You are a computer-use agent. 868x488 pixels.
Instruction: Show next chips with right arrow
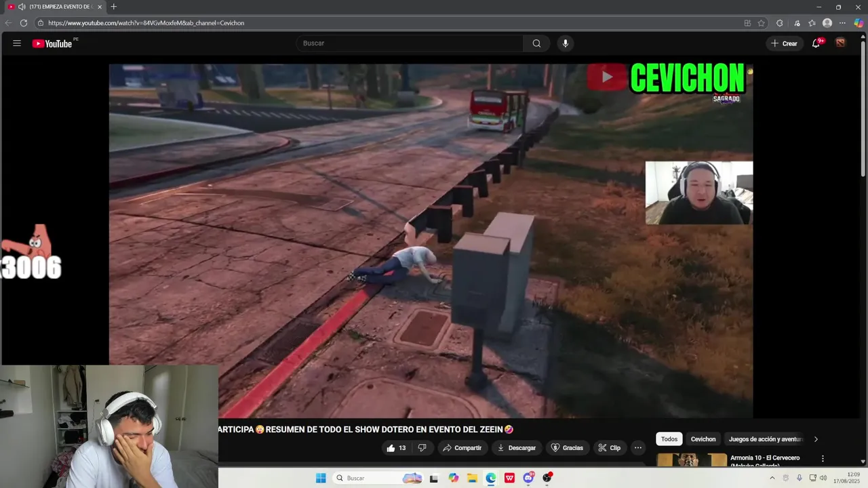816,439
